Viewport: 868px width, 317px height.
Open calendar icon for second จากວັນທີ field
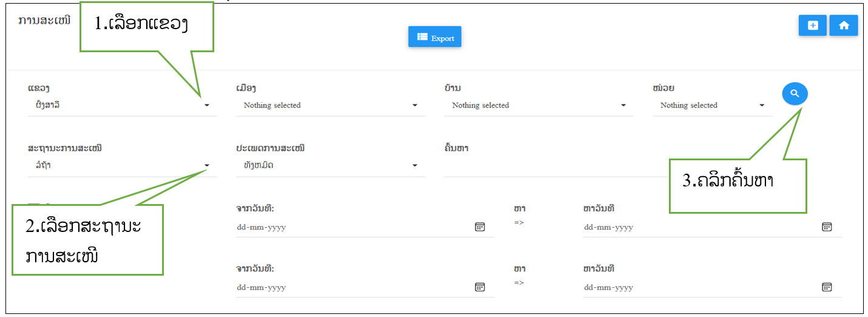pos(480,287)
